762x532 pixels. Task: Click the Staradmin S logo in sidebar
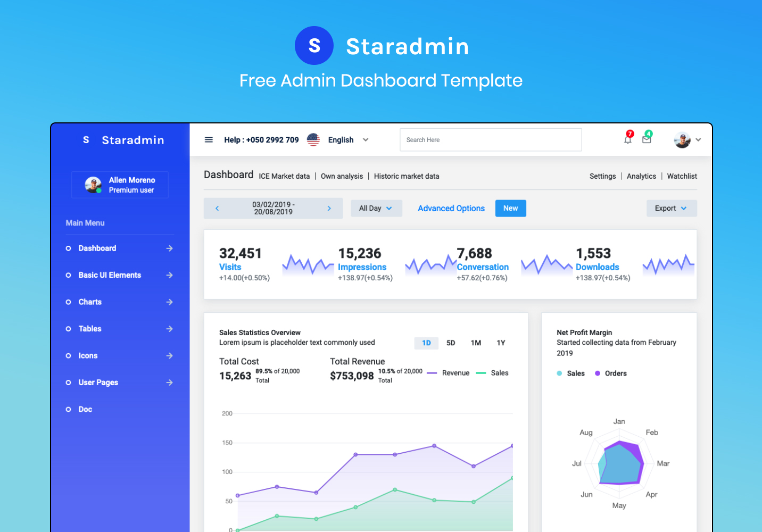click(86, 140)
